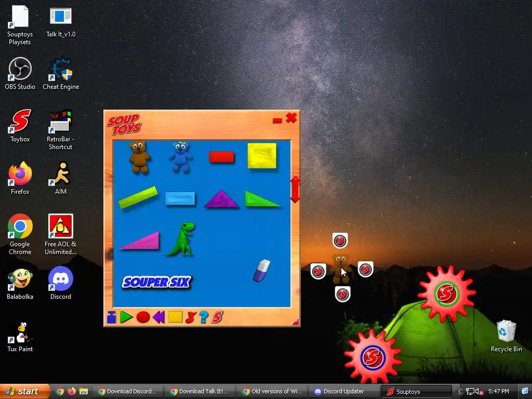
Task: Expand hidden system tray icons arrow
Action: coord(459,392)
